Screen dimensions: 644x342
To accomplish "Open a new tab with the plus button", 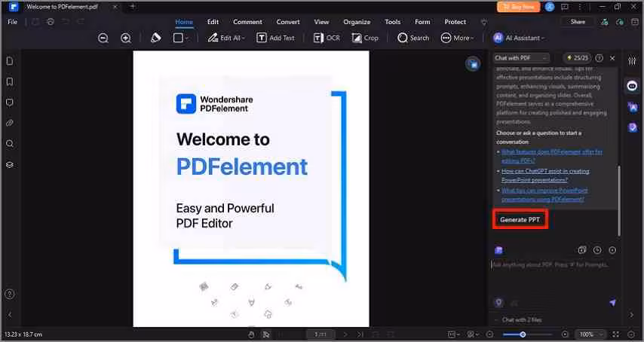I will [x=132, y=7].
